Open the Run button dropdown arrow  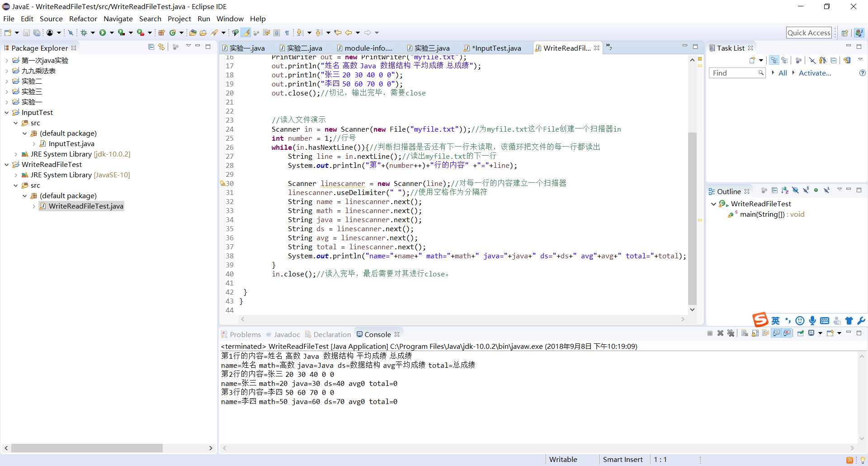(112, 33)
